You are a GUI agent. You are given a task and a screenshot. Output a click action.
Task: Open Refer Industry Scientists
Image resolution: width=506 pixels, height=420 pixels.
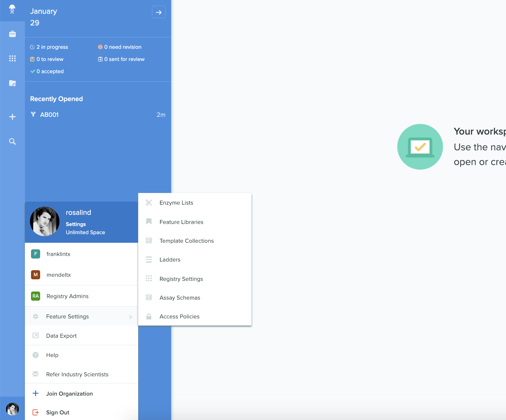pyautogui.click(x=82, y=374)
